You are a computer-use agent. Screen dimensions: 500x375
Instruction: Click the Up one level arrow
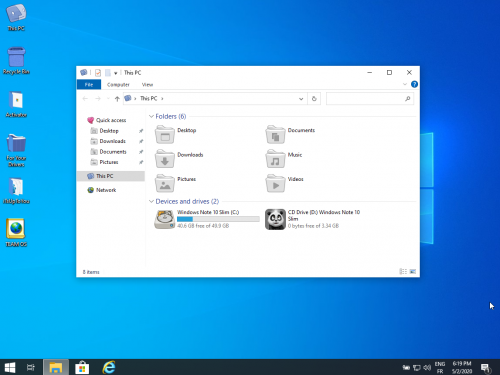click(117, 99)
